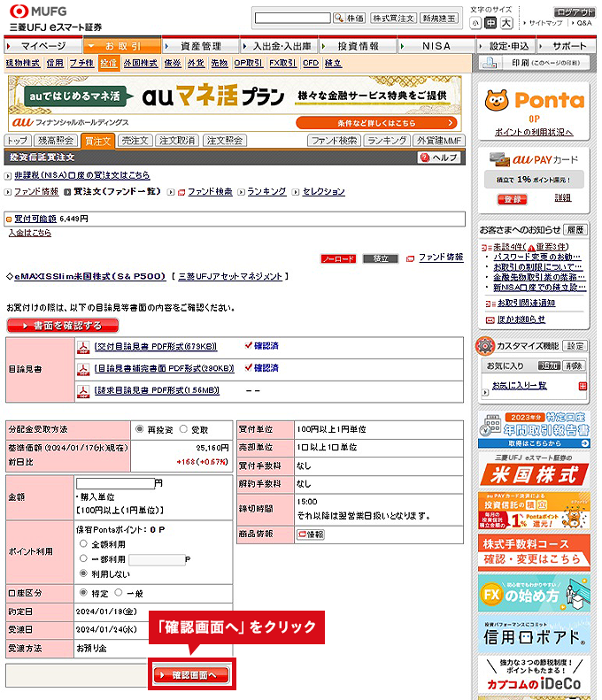Screen dimensions: 602x700
Task: Click the au PAY カード banner image
Action: 534,159
